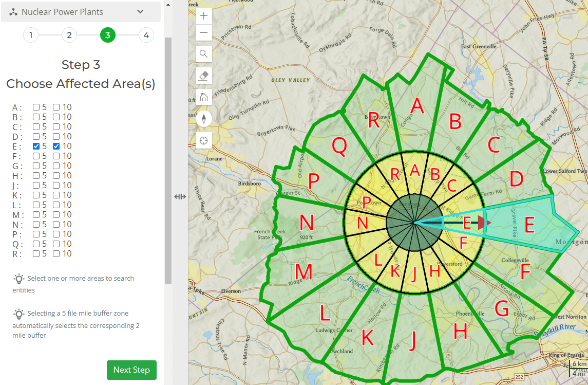Collapse the Nuclear Power Plants dropdown chevron
Image resolution: width=588 pixels, height=385 pixels.
point(140,12)
